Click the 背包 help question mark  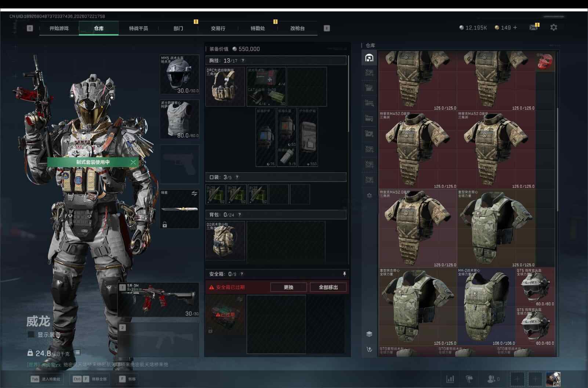coord(240,215)
